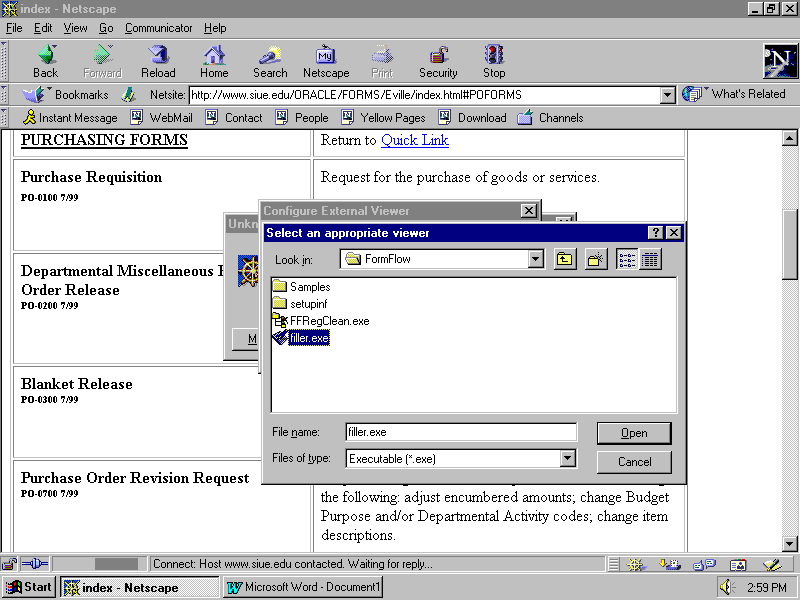
Task: Click Up One Level folder icon
Action: click(565, 259)
